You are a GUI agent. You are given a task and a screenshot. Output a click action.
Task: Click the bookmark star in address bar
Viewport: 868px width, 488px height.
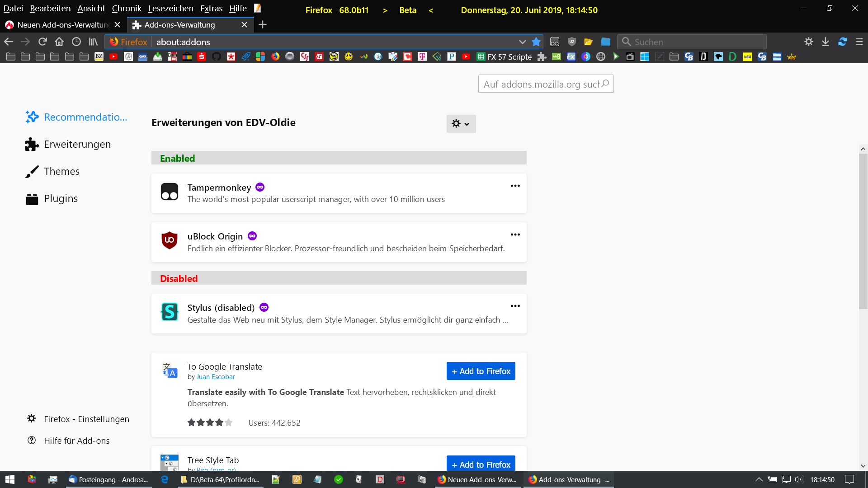pos(536,42)
